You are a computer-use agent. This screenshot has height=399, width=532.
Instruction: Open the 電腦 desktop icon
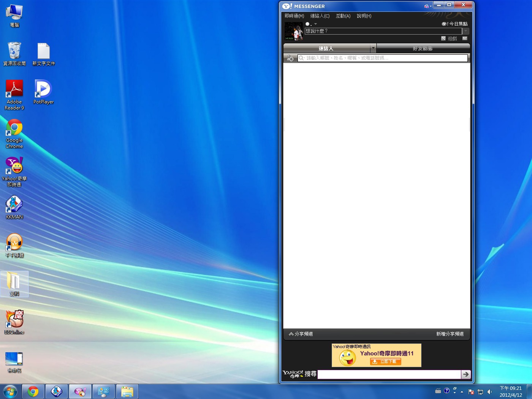tap(14, 16)
